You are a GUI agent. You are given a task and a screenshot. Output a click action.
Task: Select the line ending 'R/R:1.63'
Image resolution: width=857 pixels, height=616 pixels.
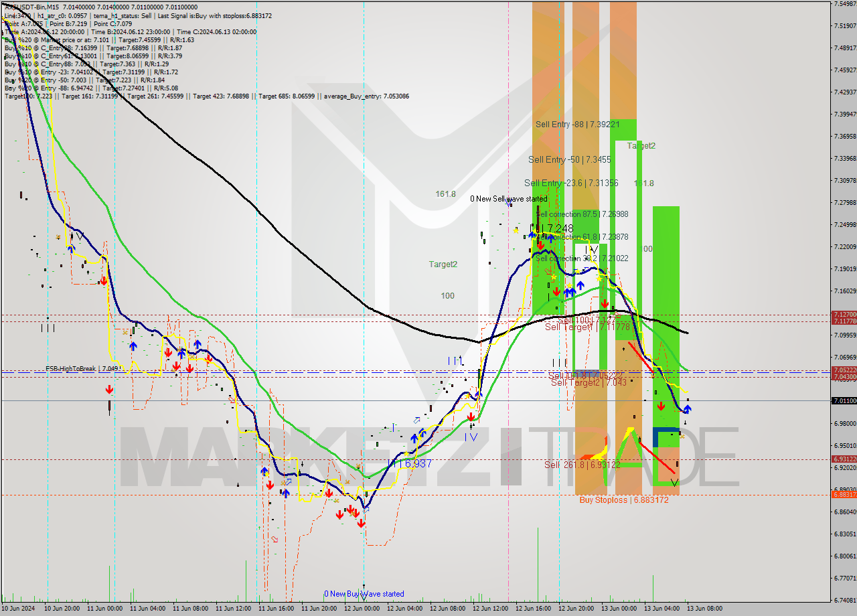(99, 40)
